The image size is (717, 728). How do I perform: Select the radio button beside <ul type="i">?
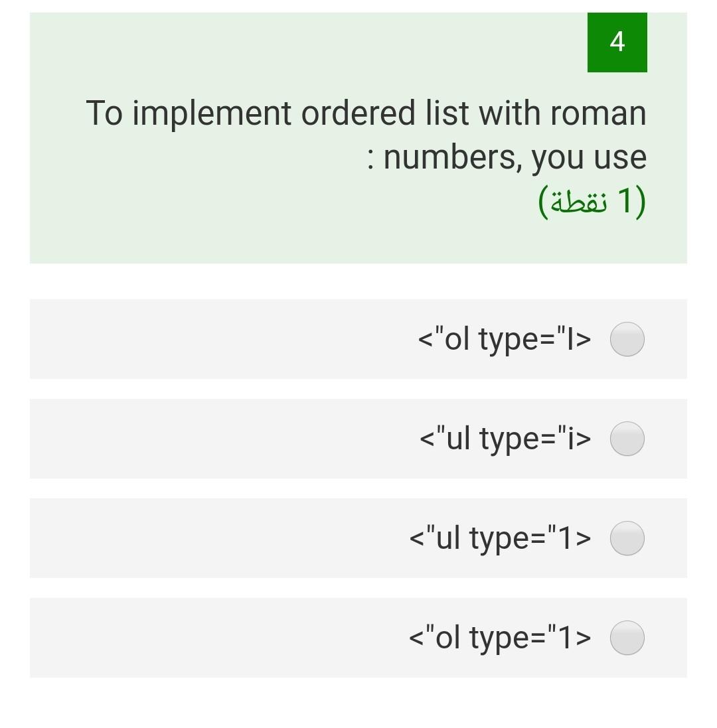click(x=627, y=439)
